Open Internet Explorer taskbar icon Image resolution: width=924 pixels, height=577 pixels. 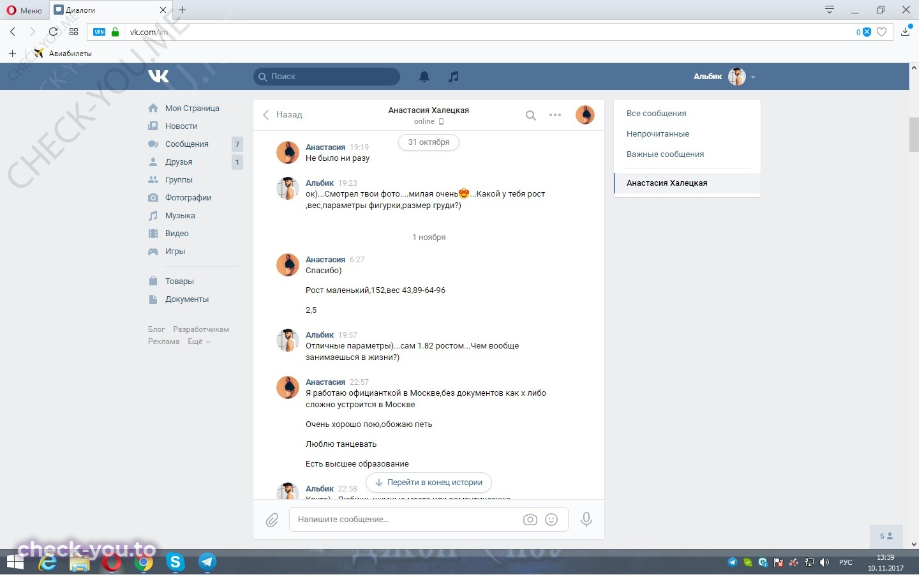point(48,563)
